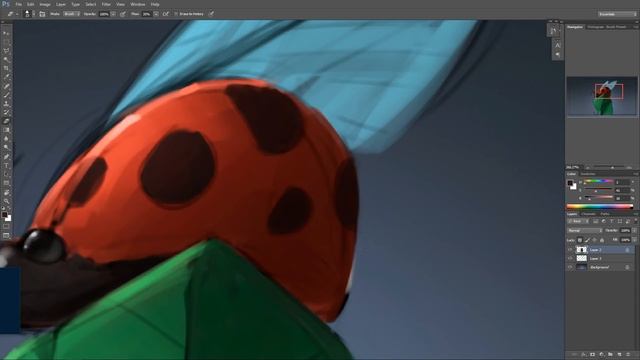
Task: Select the Pen tool
Action: click(x=6, y=157)
